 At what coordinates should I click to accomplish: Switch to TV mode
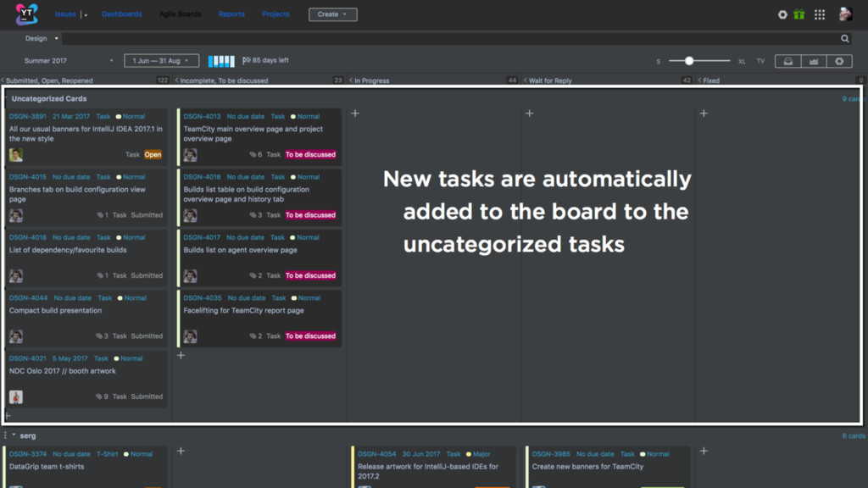tap(760, 61)
